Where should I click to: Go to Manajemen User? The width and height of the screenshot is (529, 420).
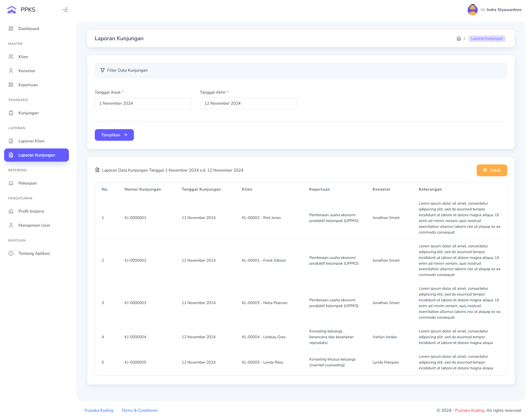pyautogui.click(x=36, y=225)
